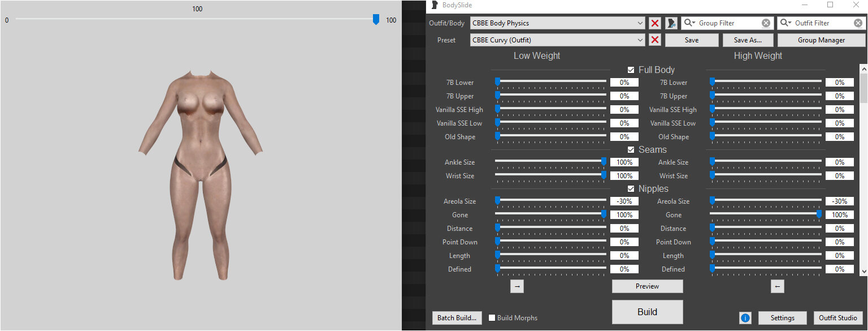868x331 pixels.
Task: Click the High Weight 7B Upper slider
Action: 766,96
